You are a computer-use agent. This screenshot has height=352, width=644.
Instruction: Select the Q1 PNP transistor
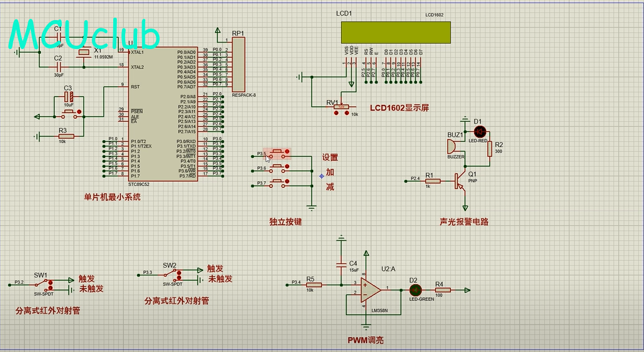click(x=462, y=181)
